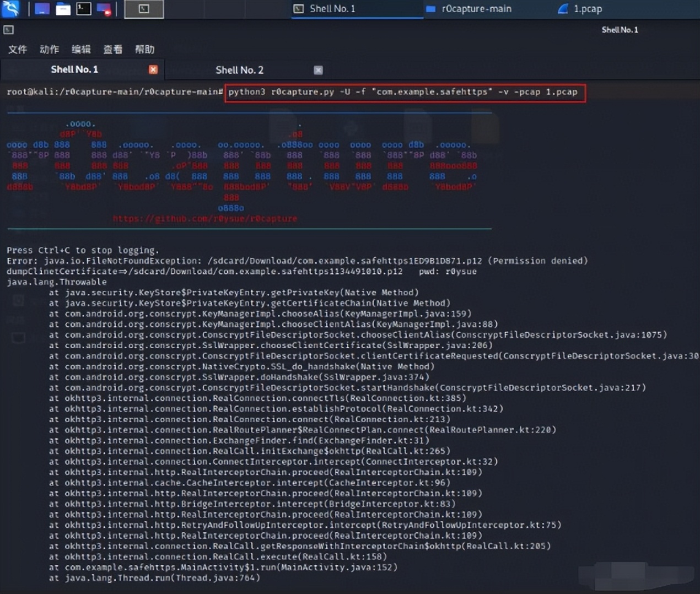Open the Kali applications menu

pyautogui.click(x=10, y=9)
